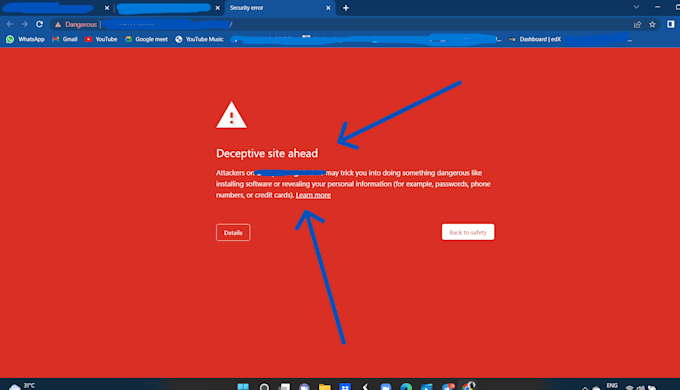Screen dimensions: 680x390
Task: Click the Details button
Action: tap(233, 233)
